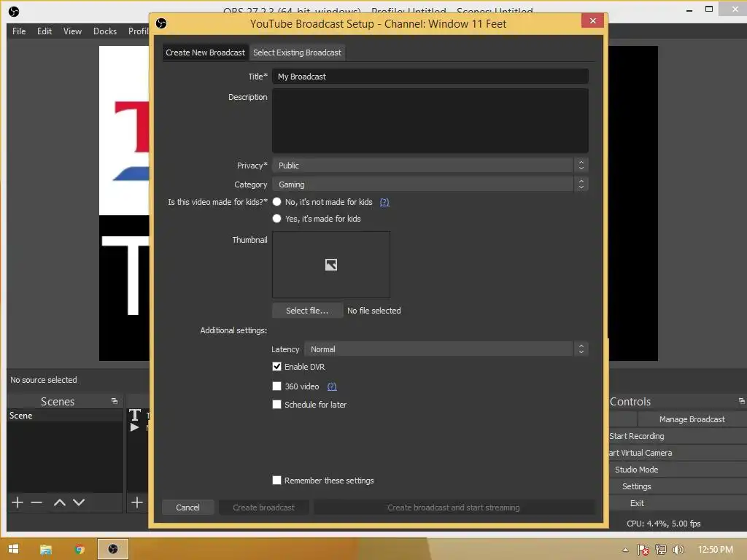Select 'Yes, it's made for kids'

point(276,219)
